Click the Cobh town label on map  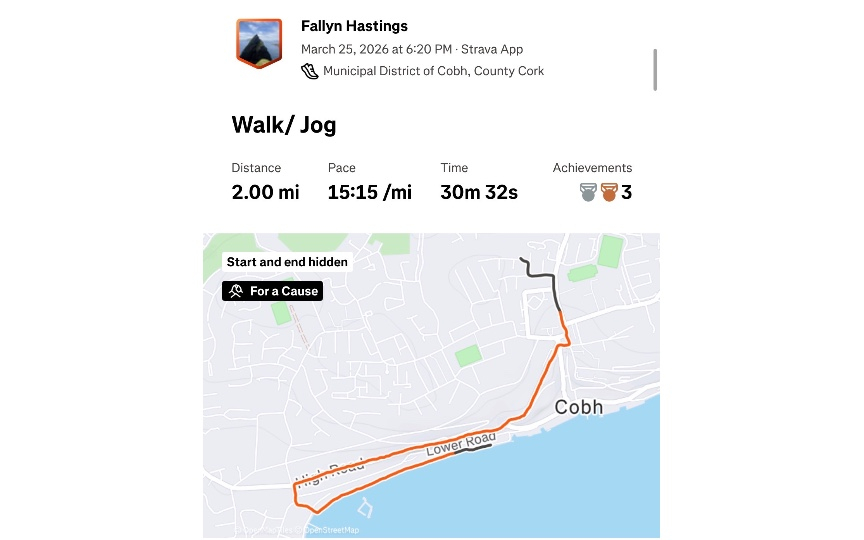tap(578, 407)
